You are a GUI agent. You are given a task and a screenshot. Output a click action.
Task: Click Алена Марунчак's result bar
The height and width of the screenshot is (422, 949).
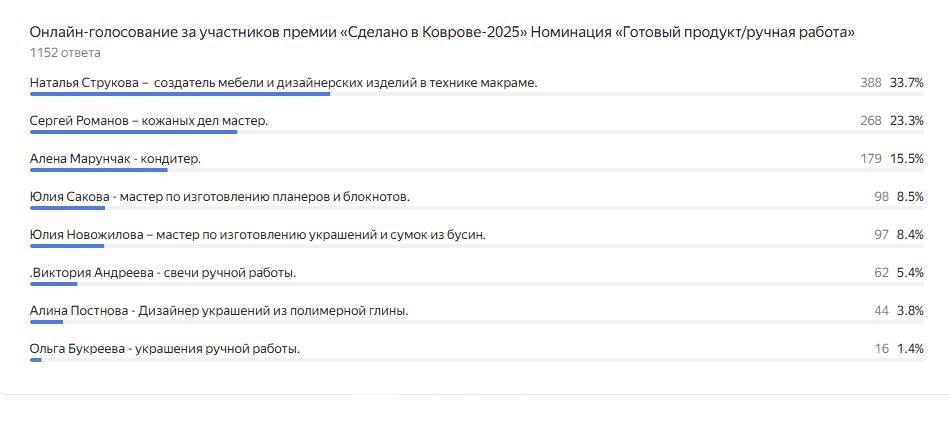(x=99, y=170)
